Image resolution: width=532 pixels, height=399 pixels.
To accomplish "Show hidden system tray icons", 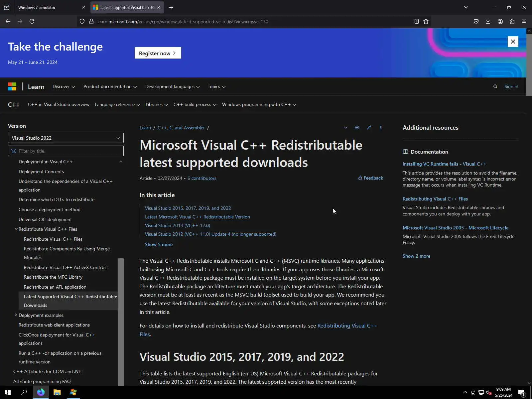I will (x=465, y=392).
